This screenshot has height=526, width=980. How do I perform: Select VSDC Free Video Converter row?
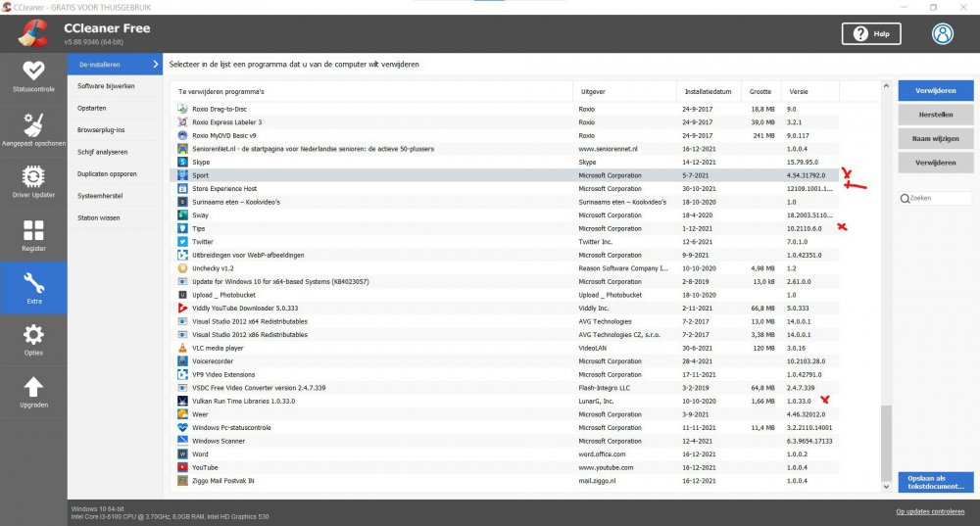(x=505, y=388)
